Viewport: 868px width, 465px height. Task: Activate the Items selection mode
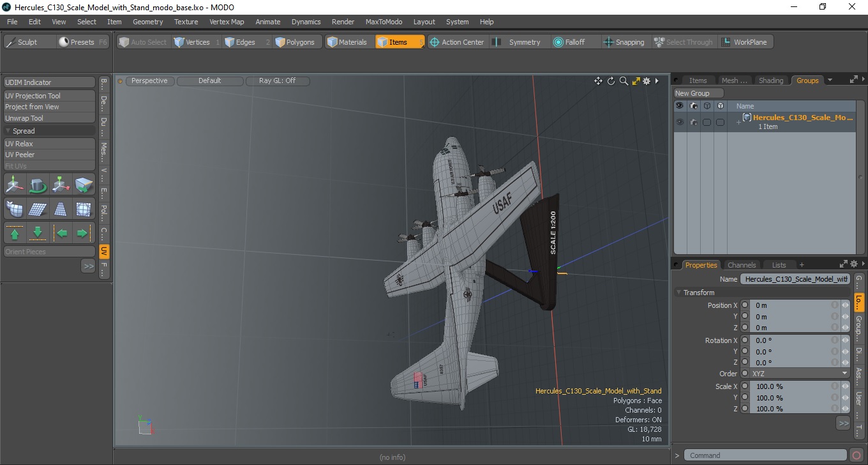(400, 42)
